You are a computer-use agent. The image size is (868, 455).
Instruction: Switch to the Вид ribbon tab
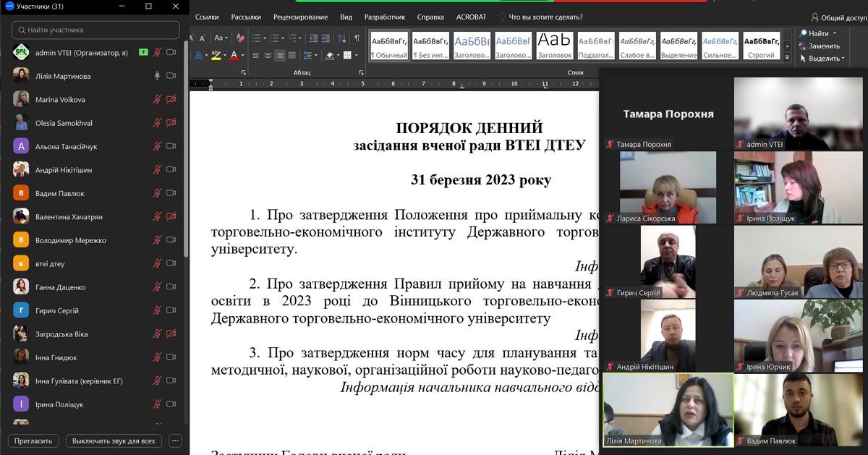pos(346,17)
